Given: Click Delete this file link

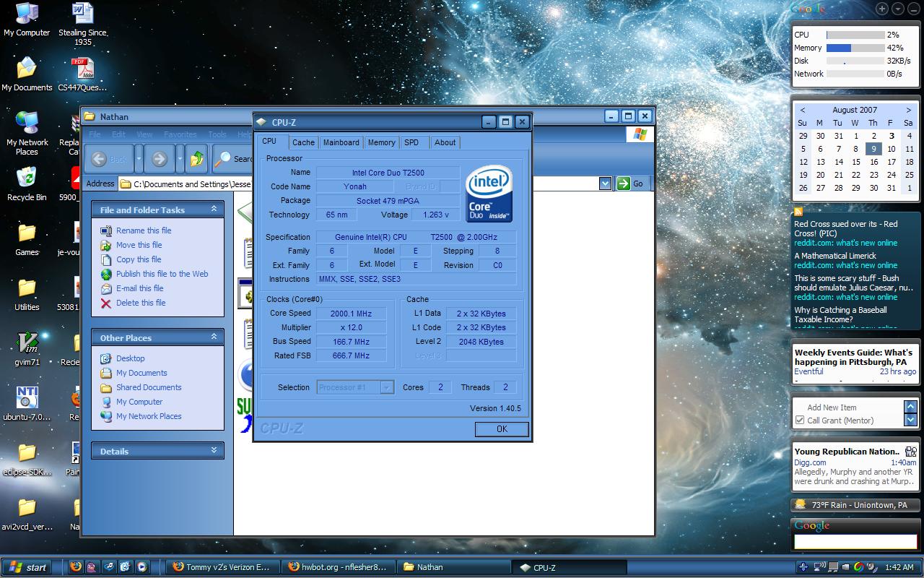Looking at the screenshot, I should 141,303.
